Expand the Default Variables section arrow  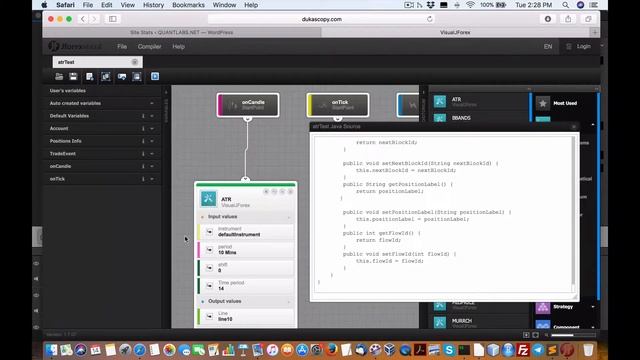[x=152, y=116]
